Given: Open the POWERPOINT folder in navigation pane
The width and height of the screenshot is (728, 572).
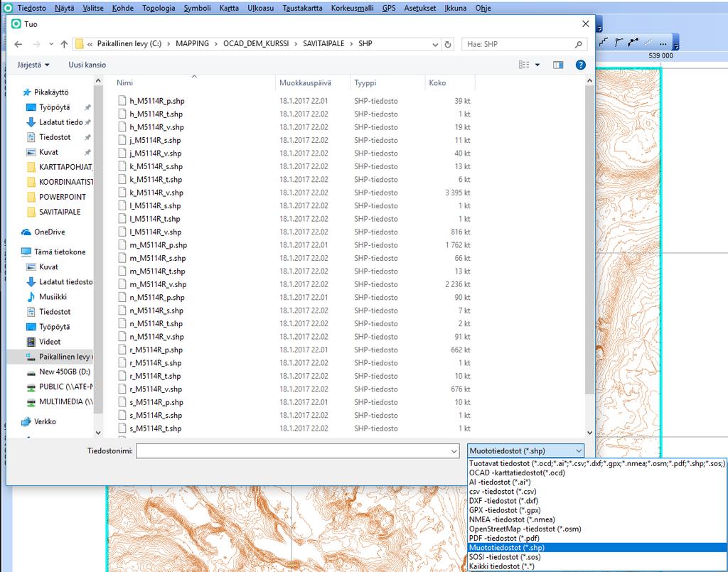Looking at the screenshot, I should pyautogui.click(x=63, y=197).
